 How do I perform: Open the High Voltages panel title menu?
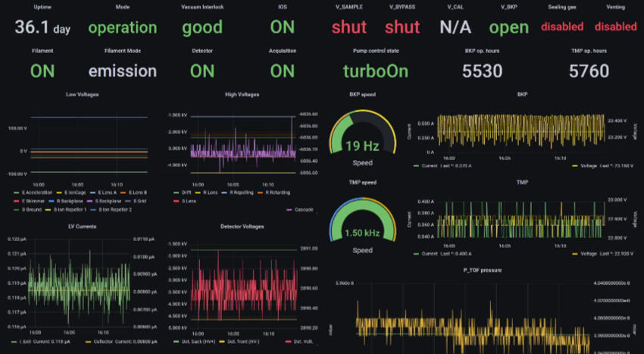[242, 95]
